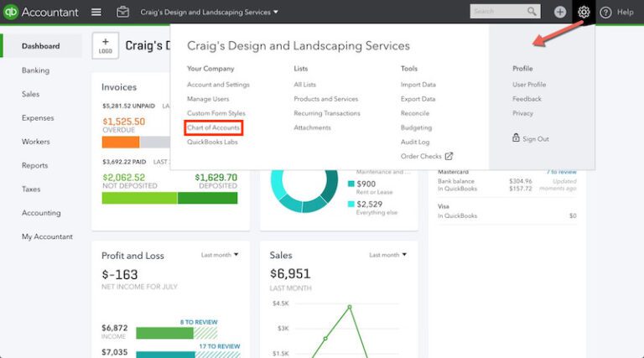Open Chart of Accounts
This screenshot has width=644, height=358.
213,127
